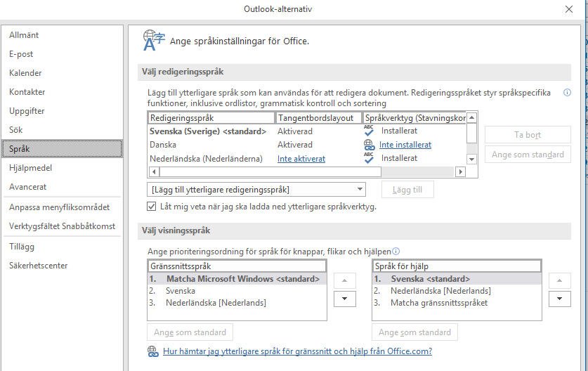The image size is (588, 371).
Task: Click Aktiverad status in Svenska row
Action: [x=295, y=131]
